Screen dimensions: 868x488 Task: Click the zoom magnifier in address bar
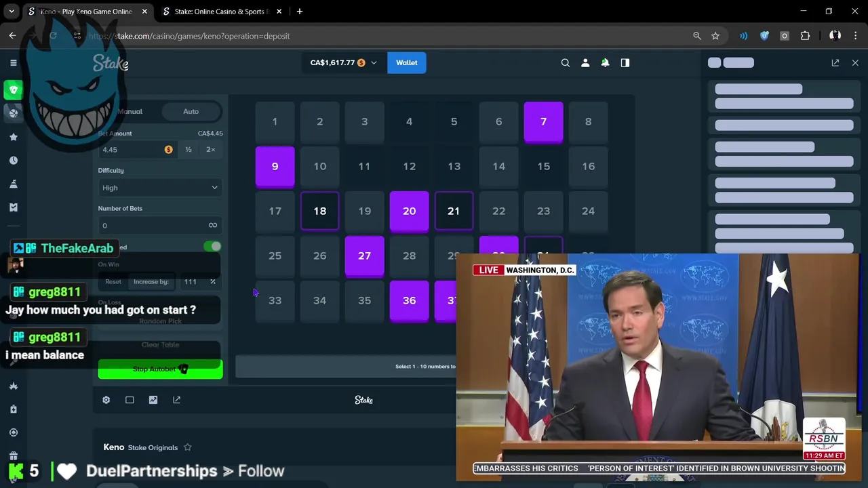point(696,36)
